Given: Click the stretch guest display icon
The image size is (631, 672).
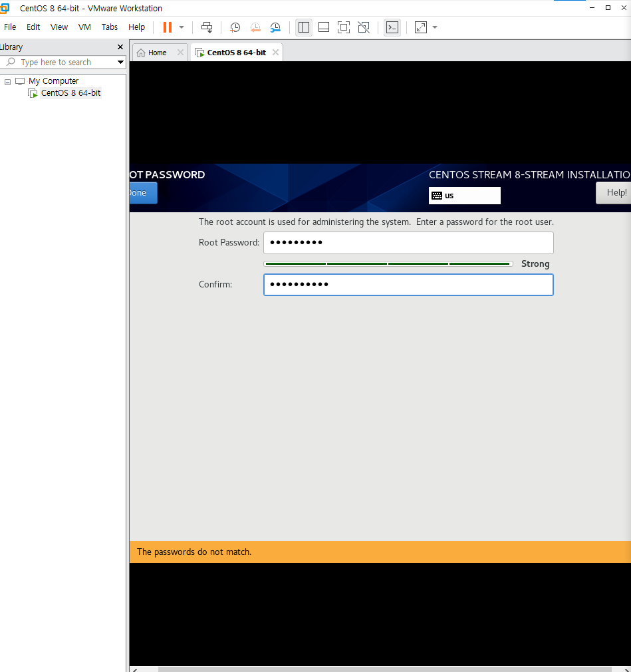Looking at the screenshot, I should coord(421,27).
